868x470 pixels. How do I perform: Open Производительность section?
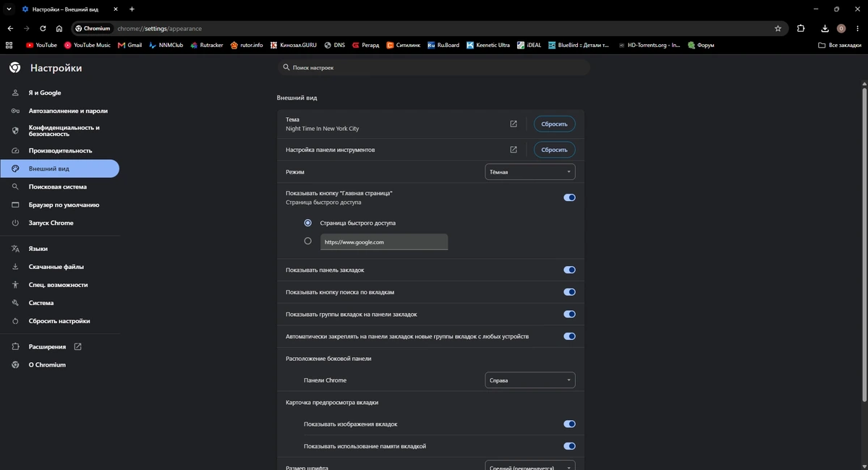point(60,150)
